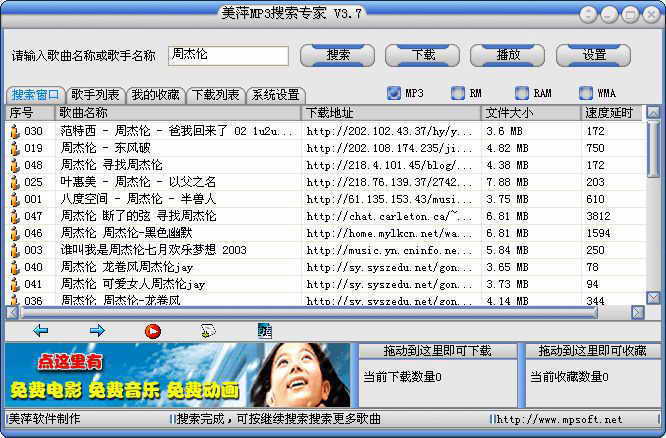The image size is (666, 438).
Task: Click the blue forward arrow icon
Action: point(97,330)
